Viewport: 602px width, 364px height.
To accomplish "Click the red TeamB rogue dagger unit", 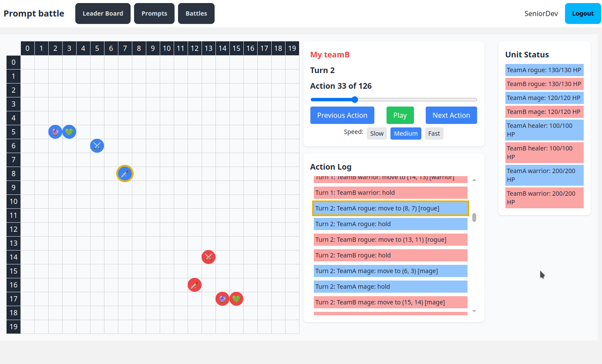I will coord(195,285).
